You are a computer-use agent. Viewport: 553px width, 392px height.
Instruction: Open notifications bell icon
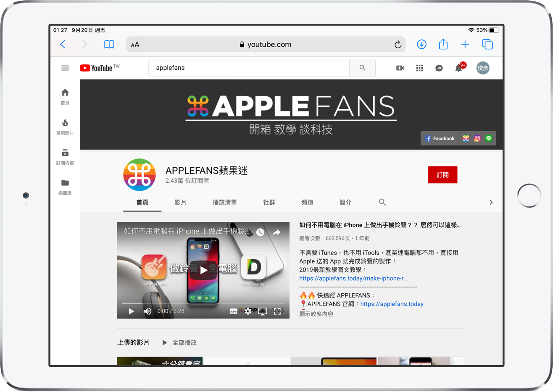[459, 68]
